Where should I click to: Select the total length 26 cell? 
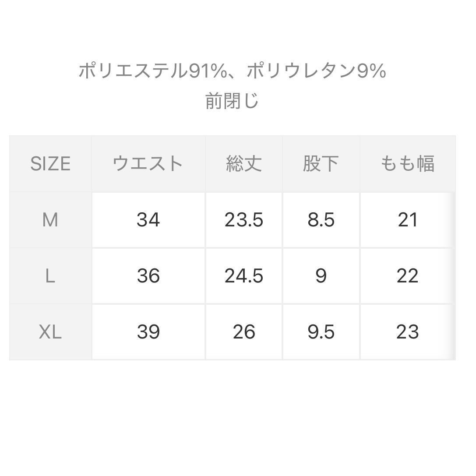(244, 332)
